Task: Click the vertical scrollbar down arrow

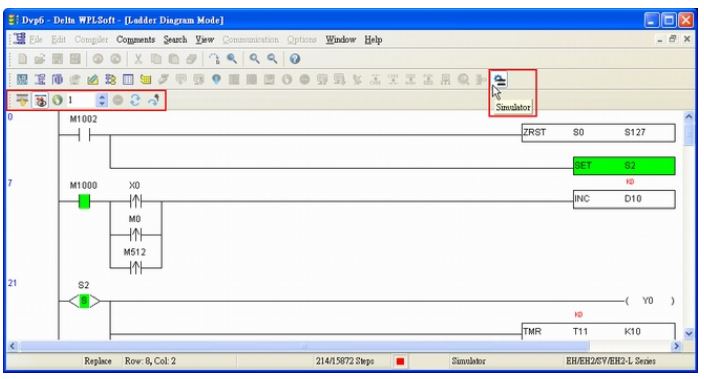Action: point(689,334)
